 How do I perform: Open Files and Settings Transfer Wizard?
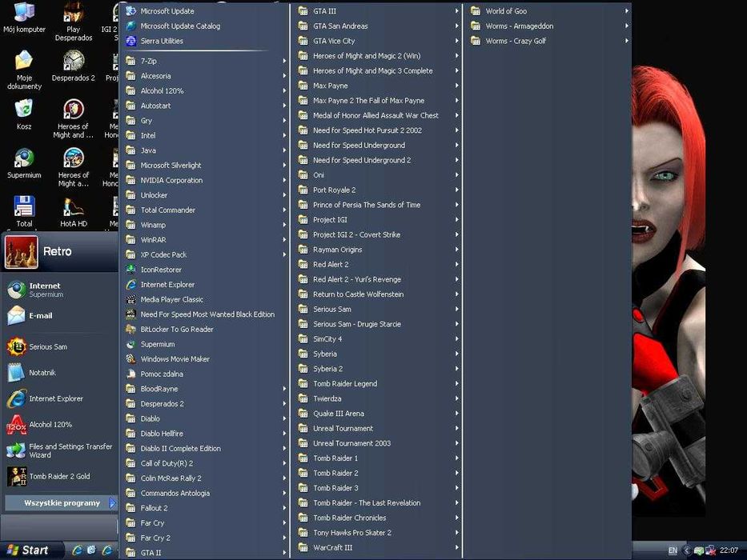(59, 450)
